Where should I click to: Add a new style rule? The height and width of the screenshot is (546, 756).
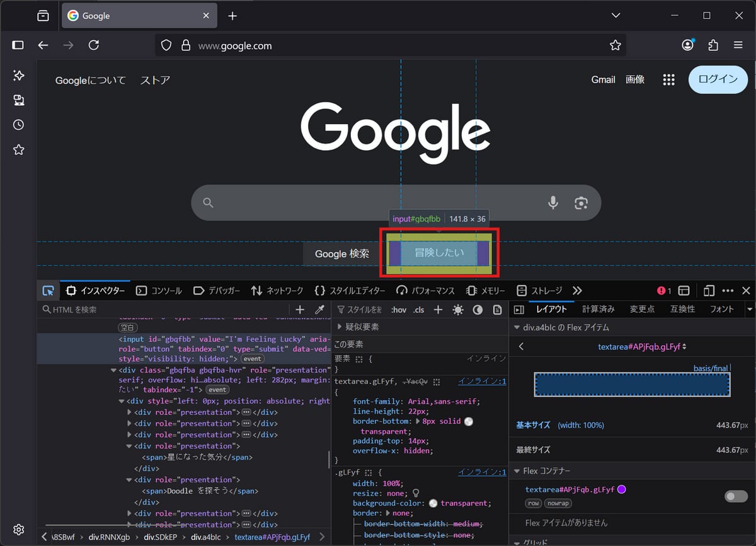point(438,310)
